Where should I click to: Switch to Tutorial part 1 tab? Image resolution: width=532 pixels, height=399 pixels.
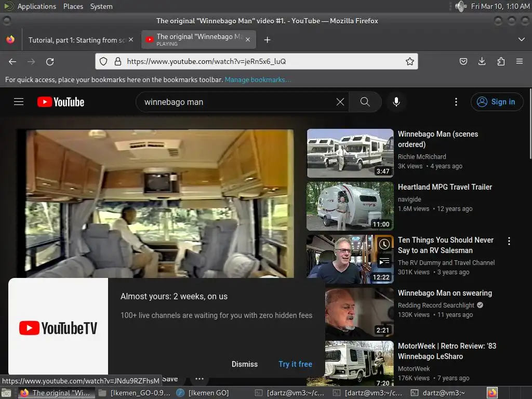tap(76, 40)
